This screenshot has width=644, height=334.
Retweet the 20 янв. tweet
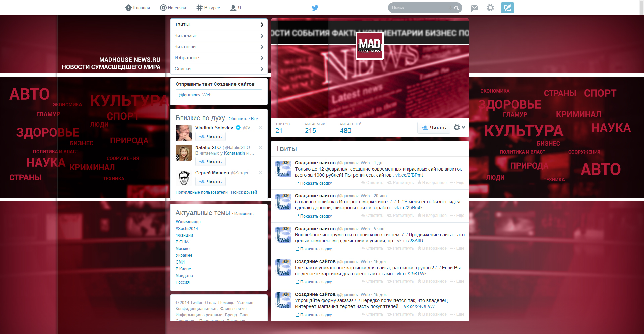(x=400, y=216)
